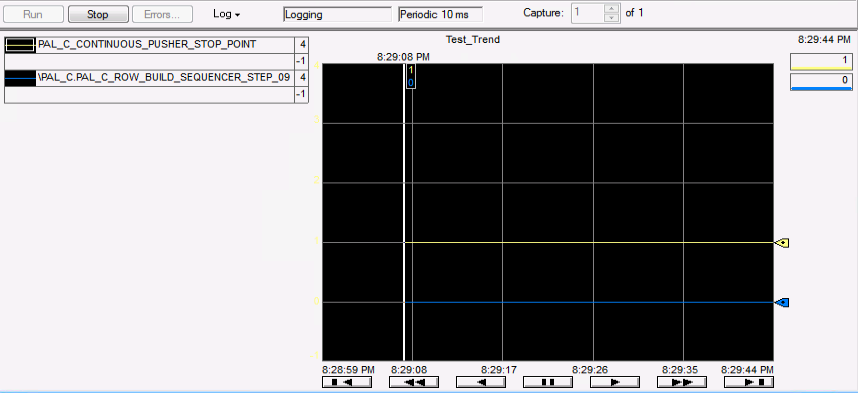Click the blue pen marker at chart right edge
The height and width of the screenshot is (393, 858).
781,302
